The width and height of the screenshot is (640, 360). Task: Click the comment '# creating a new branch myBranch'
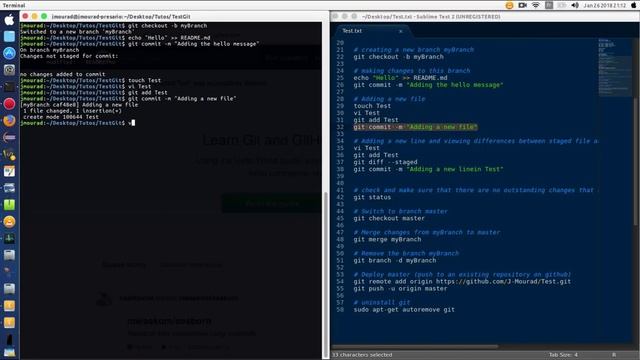(x=413, y=50)
